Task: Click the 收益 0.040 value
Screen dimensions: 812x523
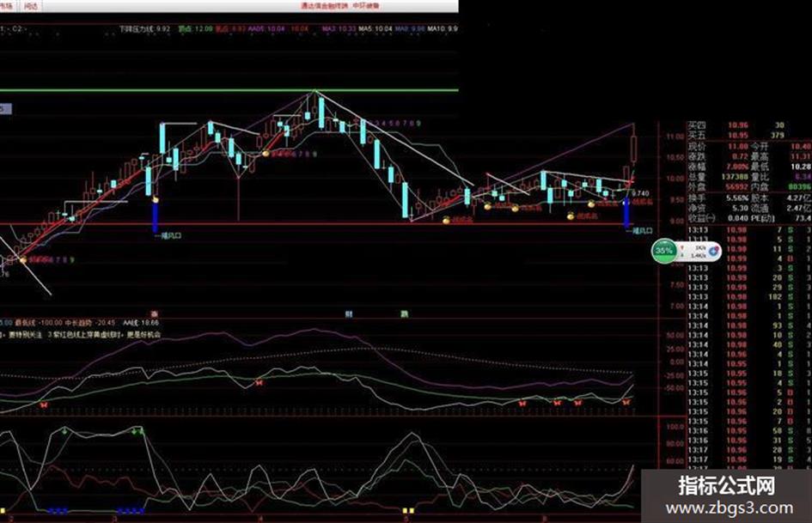Action: (737, 218)
